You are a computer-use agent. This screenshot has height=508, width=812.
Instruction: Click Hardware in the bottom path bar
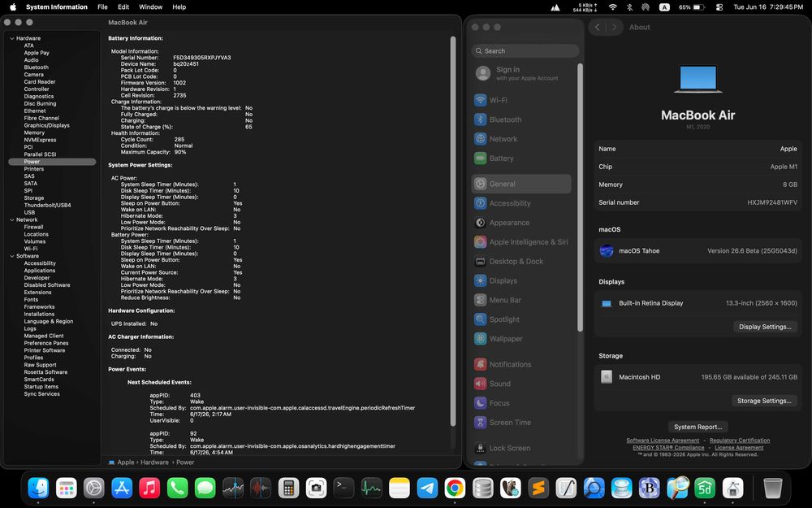[x=154, y=462]
